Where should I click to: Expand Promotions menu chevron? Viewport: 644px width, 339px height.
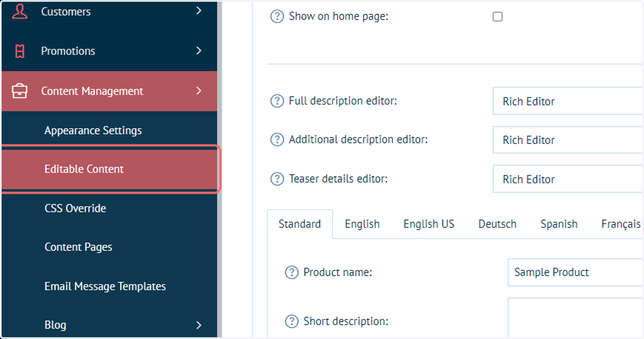[199, 51]
